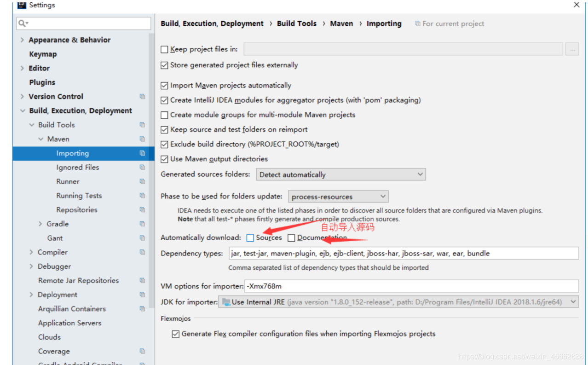Image resolution: width=588 pixels, height=365 pixels.
Task: Open Clouds settings page
Action: tap(49, 337)
